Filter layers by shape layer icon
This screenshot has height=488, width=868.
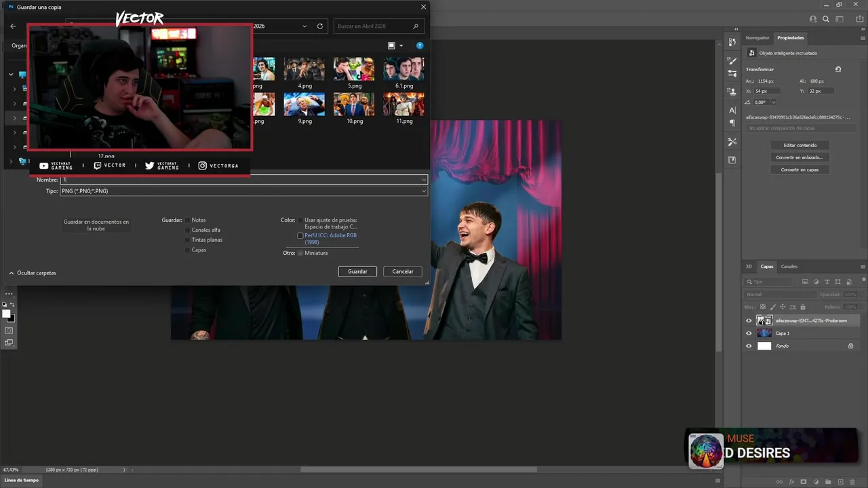click(x=838, y=281)
